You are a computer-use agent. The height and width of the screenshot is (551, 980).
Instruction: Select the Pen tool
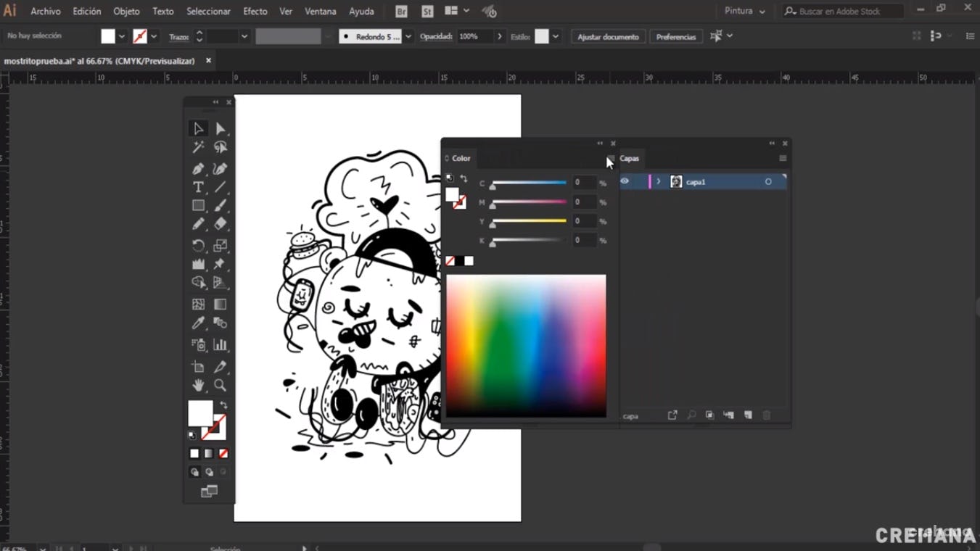[198, 169]
